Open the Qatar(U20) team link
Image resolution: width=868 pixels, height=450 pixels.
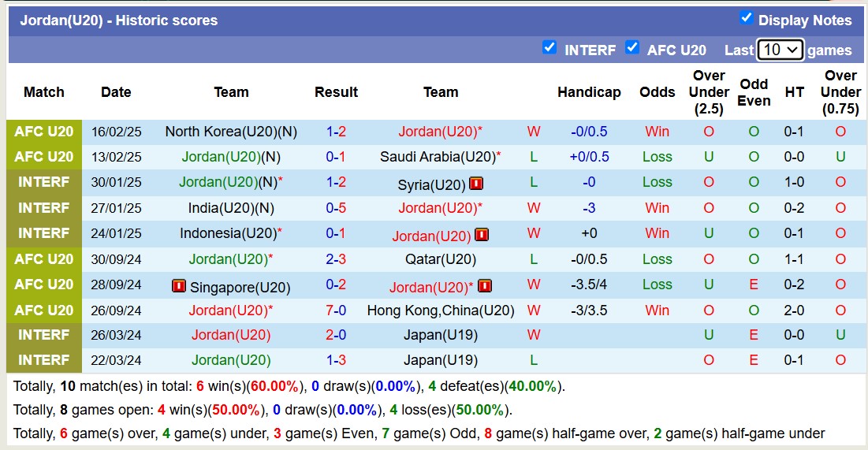(440, 259)
